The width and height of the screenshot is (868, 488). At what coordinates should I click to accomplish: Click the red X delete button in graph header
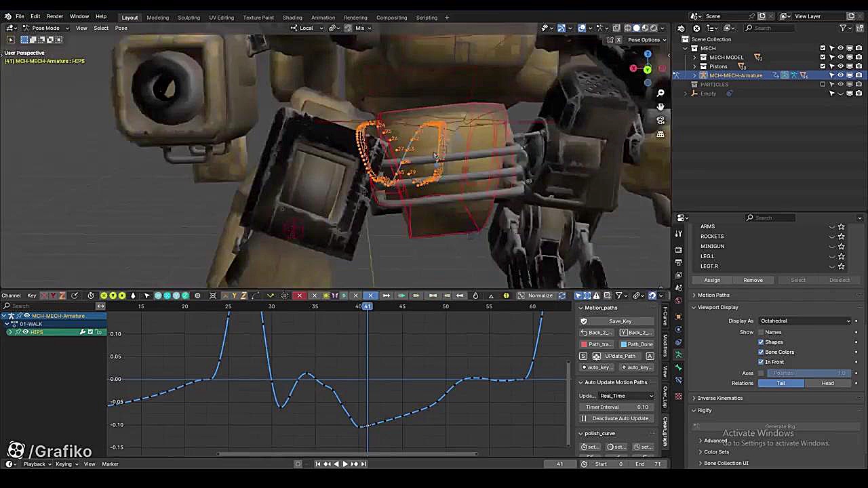tap(299, 296)
